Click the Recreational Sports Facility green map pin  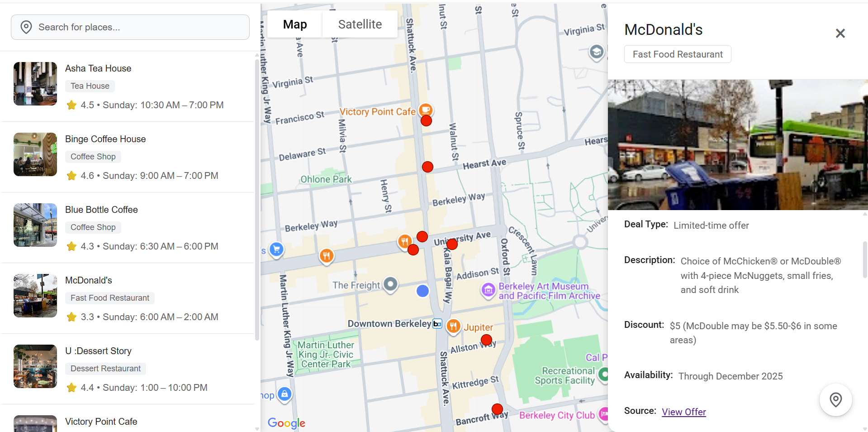coord(603,375)
